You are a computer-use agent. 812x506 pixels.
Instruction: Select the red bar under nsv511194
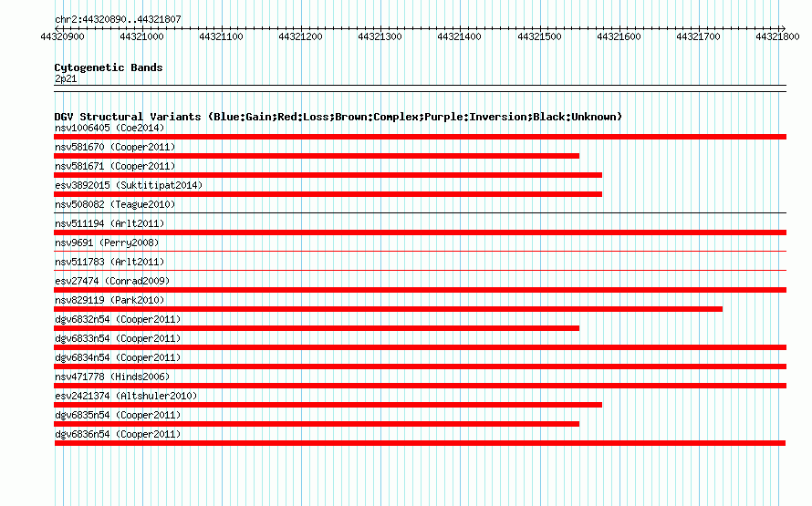click(x=420, y=232)
